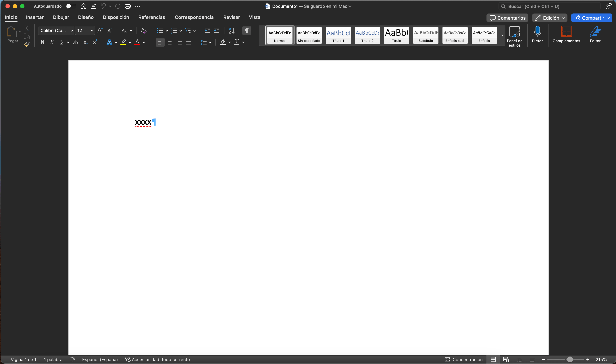Click the print icon in title bar
This screenshot has width=616, height=364.
tap(128, 6)
